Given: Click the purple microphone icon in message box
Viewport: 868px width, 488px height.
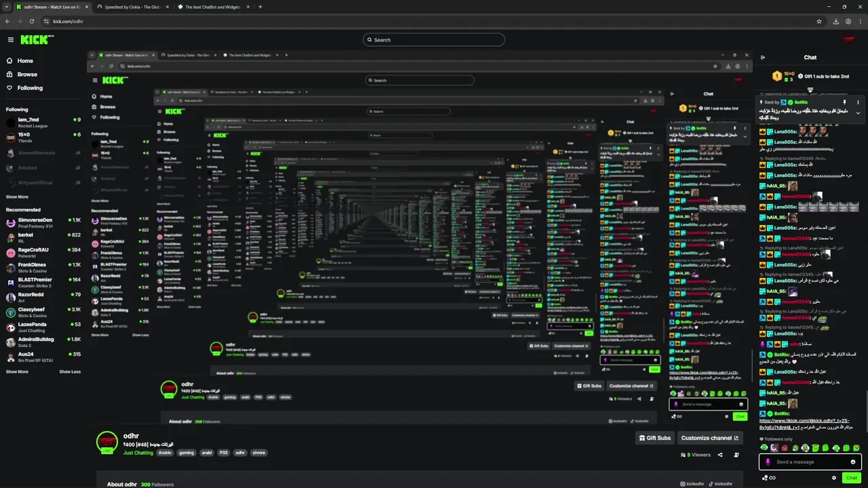Looking at the screenshot, I should (768, 462).
